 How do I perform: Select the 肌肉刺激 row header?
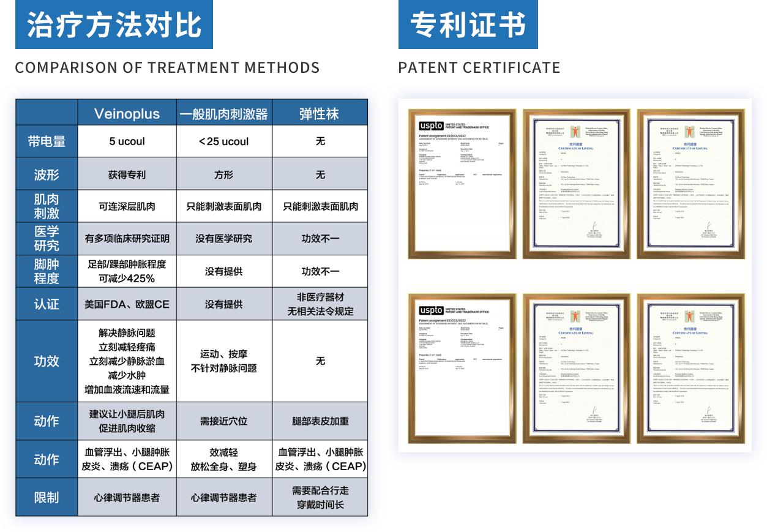47,206
